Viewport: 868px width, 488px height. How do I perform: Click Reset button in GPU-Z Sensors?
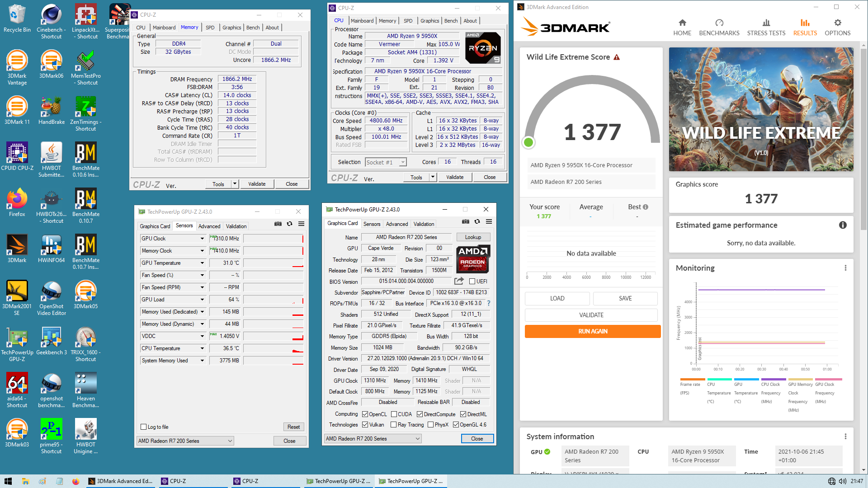[293, 427]
